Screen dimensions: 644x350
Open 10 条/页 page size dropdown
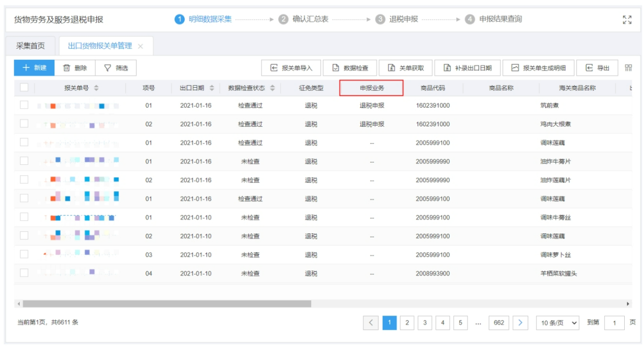[x=558, y=323]
